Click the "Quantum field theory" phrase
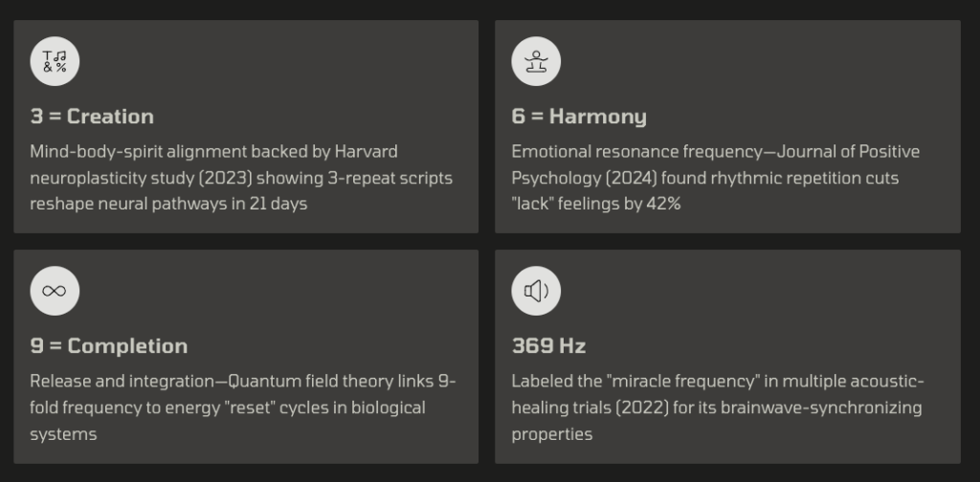The width and height of the screenshot is (980, 482). tap(305, 382)
